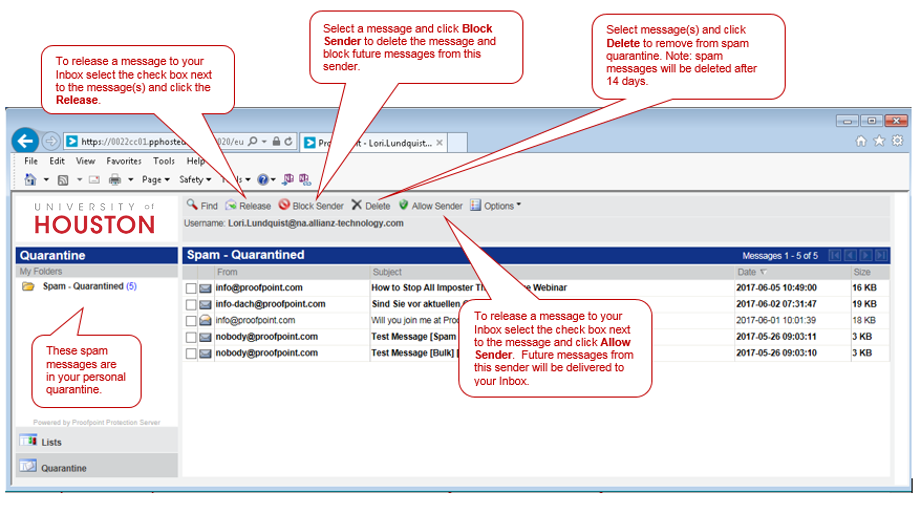Click the command bar Home page icon
920x514 pixels.
(31, 180)
